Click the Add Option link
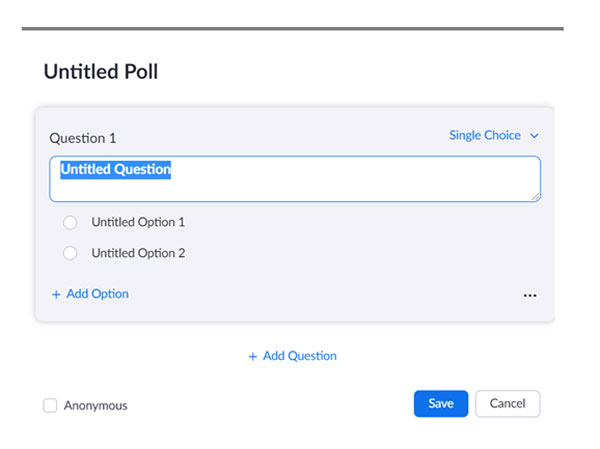The image size is (600, 449). (97, 294)
